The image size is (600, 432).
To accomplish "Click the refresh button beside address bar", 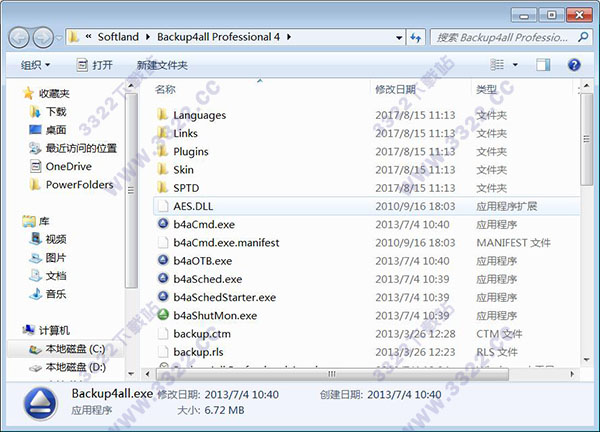I will point(416,37).
